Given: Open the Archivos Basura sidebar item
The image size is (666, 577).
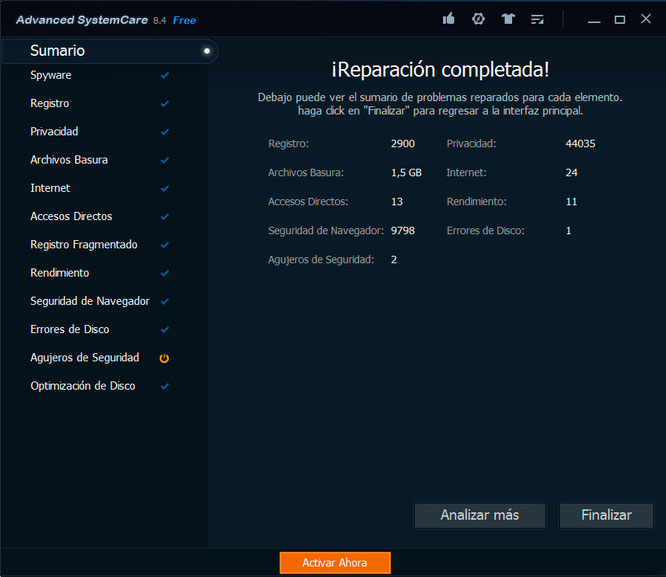Looking at the screenshot, I should [69, 160].
